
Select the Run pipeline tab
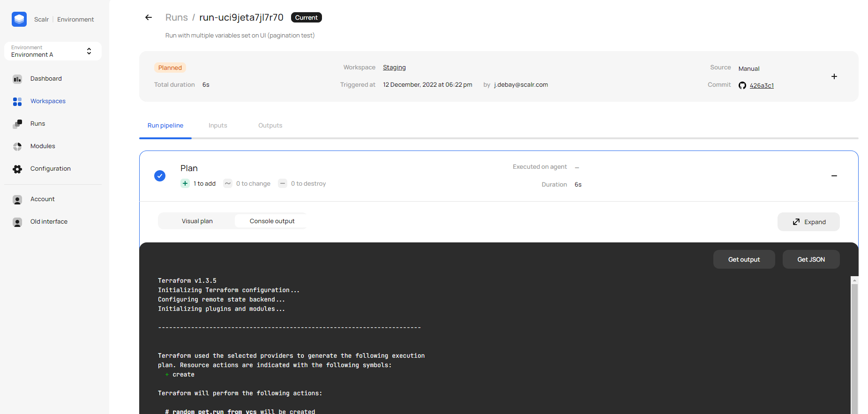165,125
